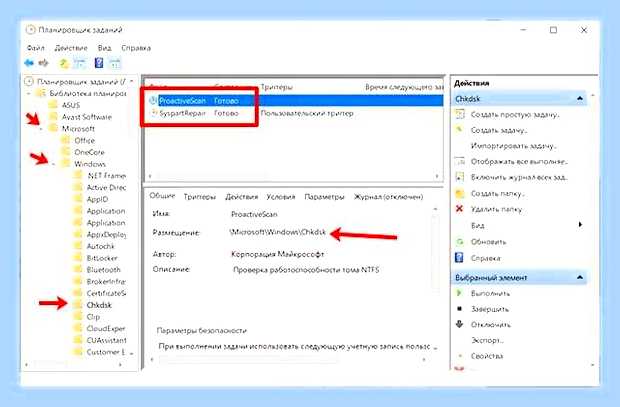Screen dimensions: 620x407
Task: Click Выполнить action link
Action: (490, 293)
